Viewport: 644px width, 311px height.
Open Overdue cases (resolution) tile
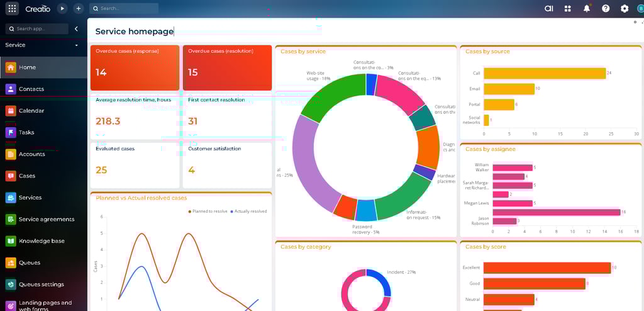click(x=227, y=68)
